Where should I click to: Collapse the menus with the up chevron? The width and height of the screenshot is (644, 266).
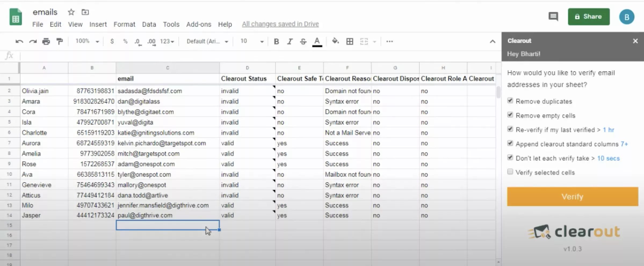coord(492,41)
